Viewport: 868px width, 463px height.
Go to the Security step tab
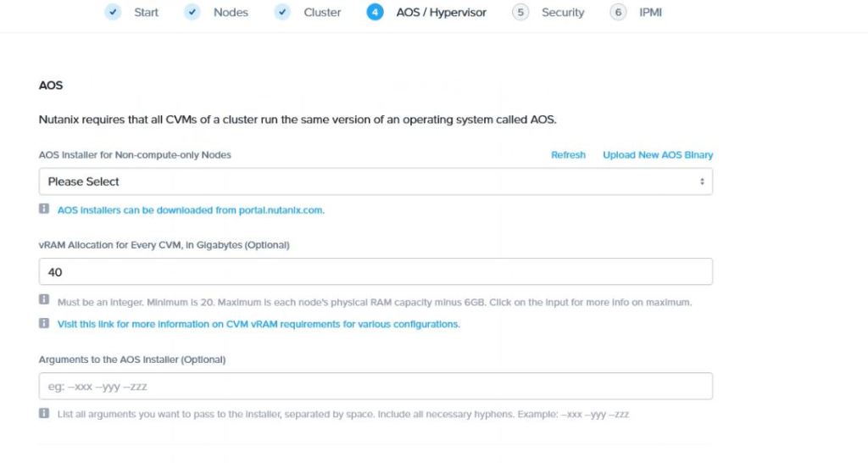563,13
